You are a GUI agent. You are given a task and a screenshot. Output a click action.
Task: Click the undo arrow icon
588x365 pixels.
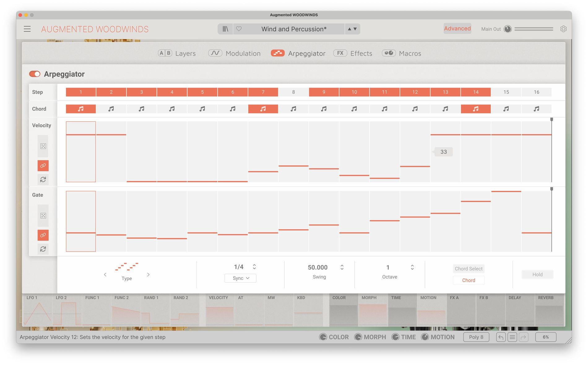pos(501,337)
